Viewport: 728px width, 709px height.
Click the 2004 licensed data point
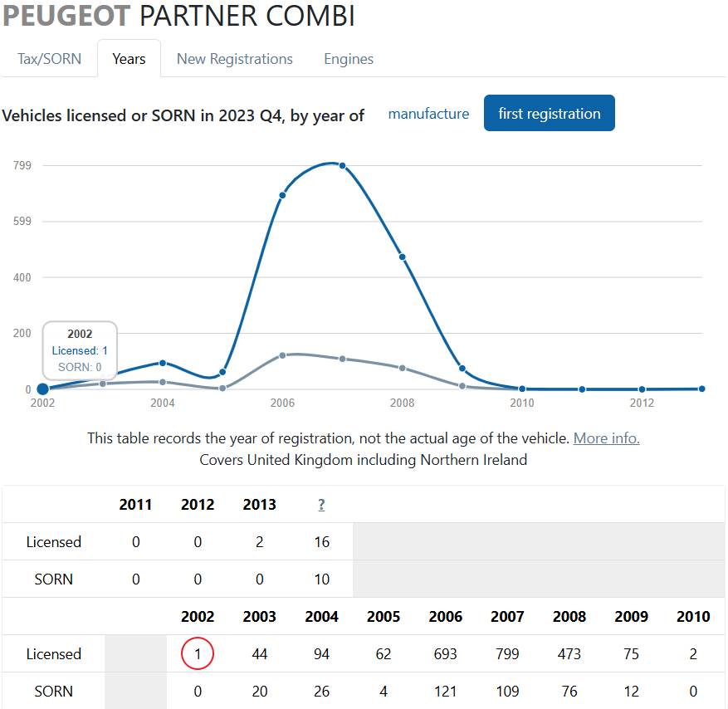[x=163, y=363]
